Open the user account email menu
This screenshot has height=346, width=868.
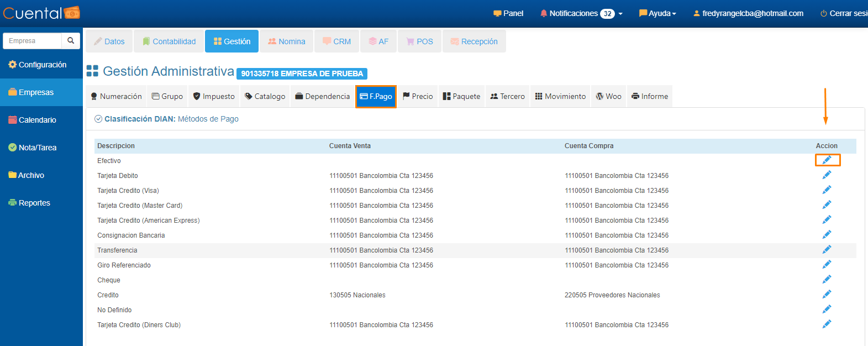coord(748,13)
